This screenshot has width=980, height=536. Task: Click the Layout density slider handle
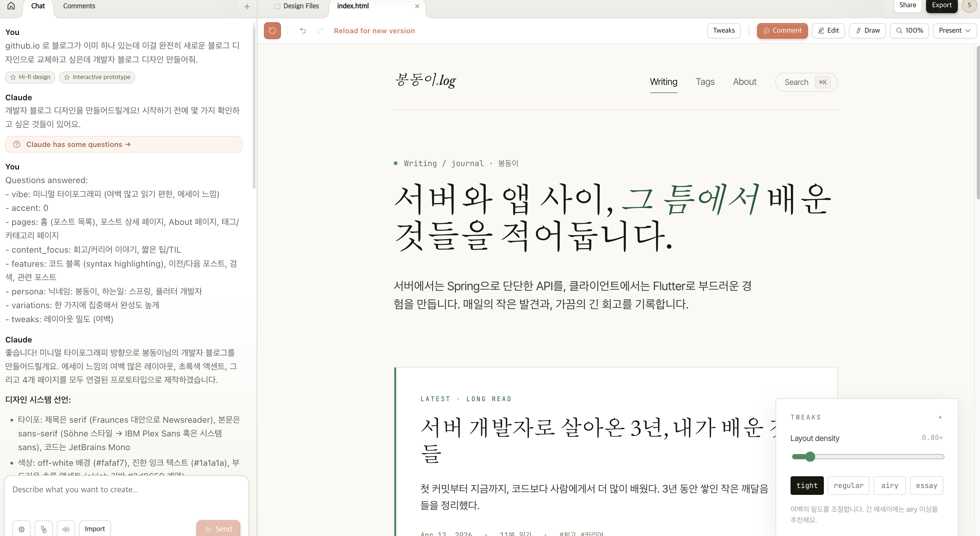810,457
